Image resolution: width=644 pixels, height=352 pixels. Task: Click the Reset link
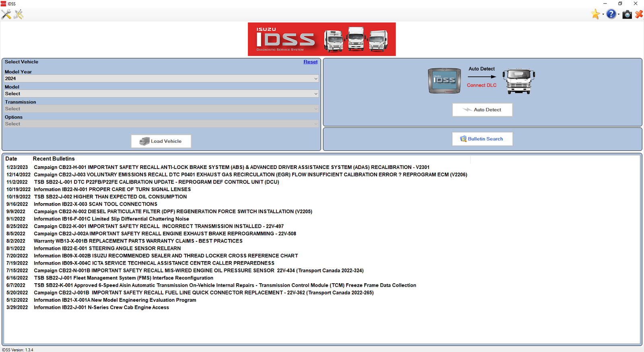[x=310, y=62]
